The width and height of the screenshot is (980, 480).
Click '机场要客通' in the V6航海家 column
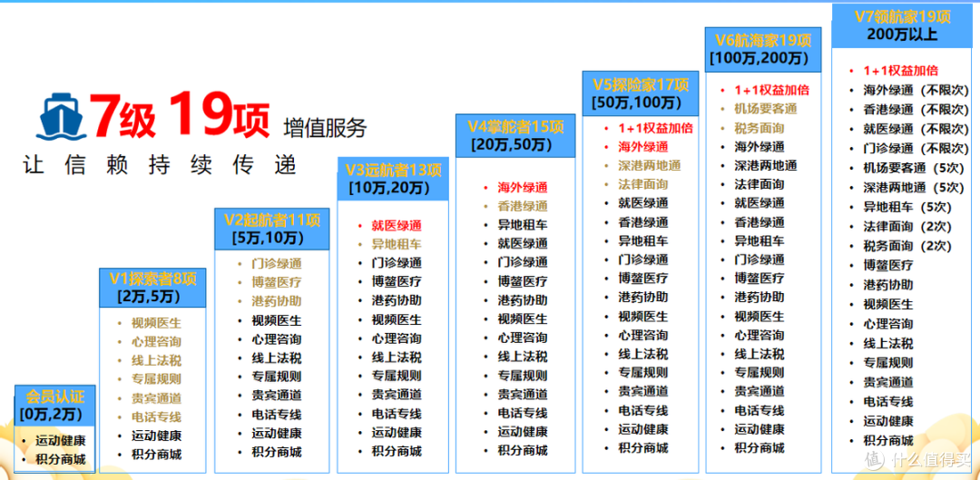coord(766,109)
